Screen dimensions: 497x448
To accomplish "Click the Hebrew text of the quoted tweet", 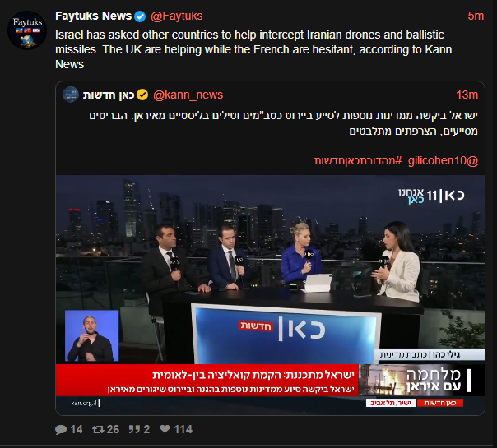I will click(283, 123).
